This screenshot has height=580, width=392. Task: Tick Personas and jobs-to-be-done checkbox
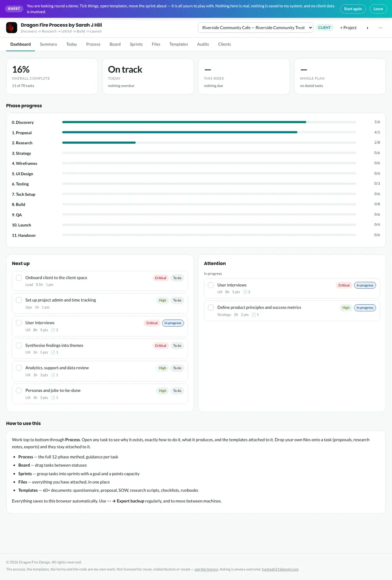click(19, 391)
